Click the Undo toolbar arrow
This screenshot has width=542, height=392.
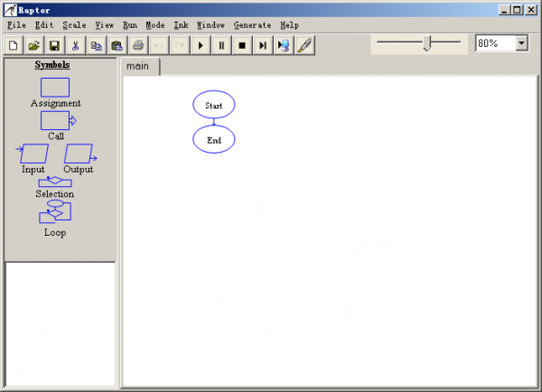click(159, 45)
